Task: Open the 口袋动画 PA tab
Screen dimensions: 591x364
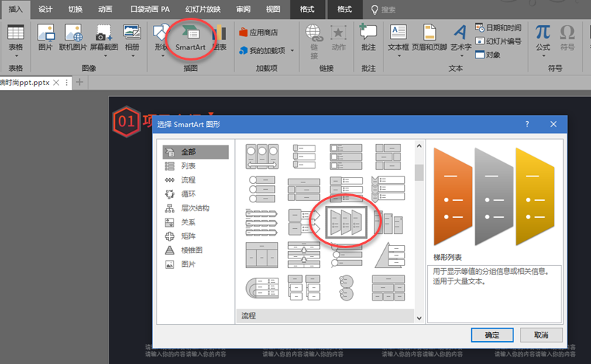Action: click(x=150, y=10)
